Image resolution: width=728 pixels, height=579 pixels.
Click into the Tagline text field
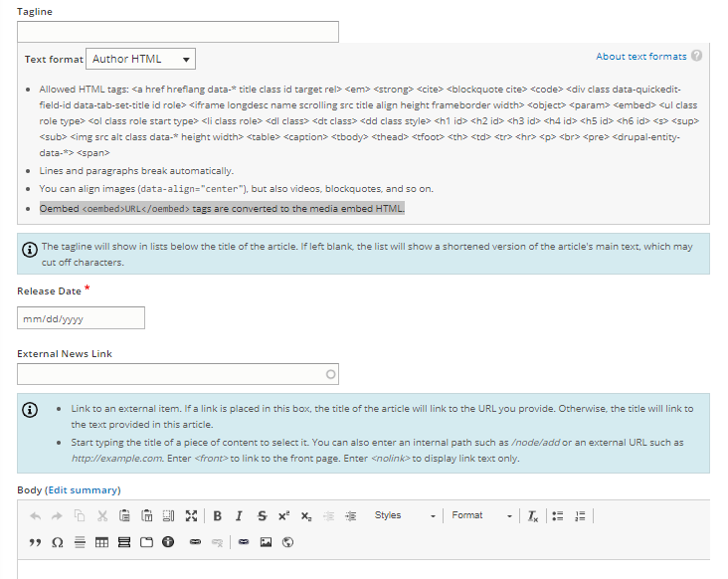(x=178, y=32)
